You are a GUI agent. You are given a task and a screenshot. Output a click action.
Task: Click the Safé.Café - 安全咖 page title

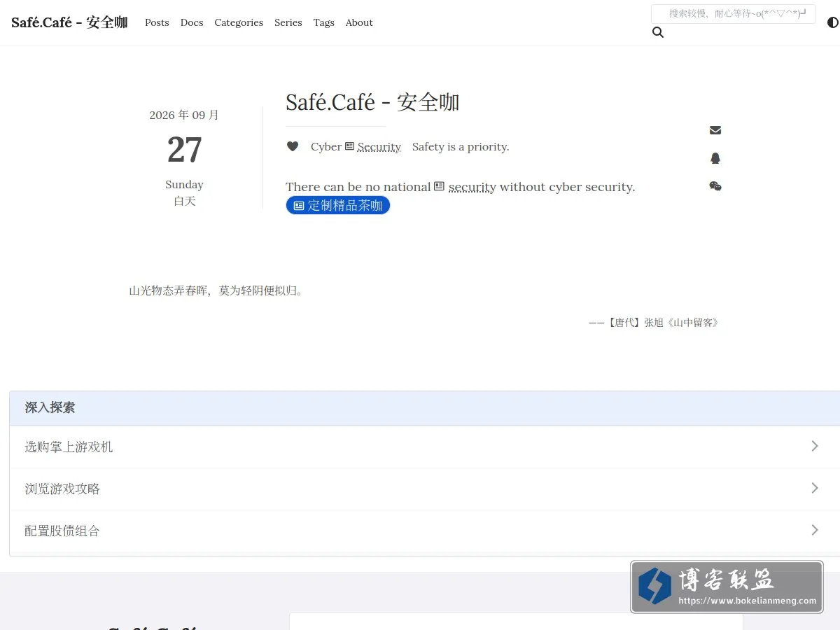pos(372,102)
